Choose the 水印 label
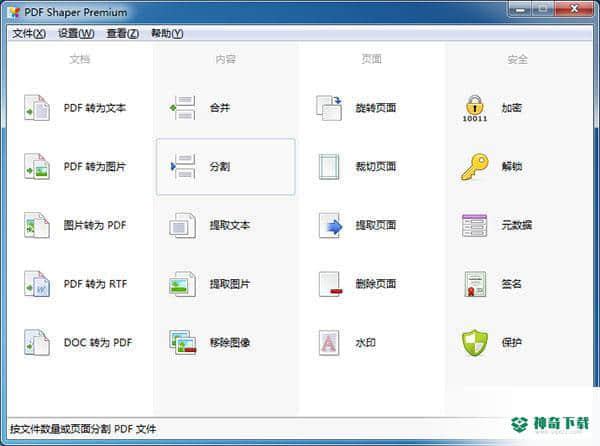This screenshot has width=600, height=446. pos(365,342)
